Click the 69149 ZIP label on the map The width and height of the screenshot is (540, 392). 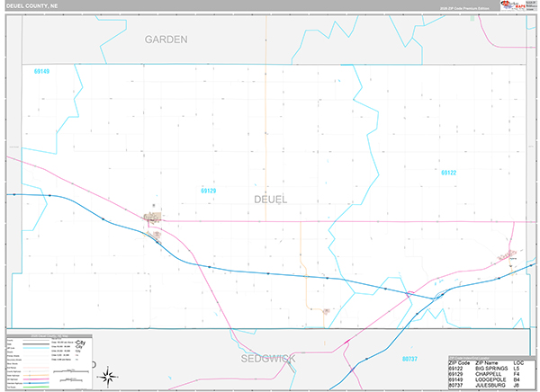(41, 72)
